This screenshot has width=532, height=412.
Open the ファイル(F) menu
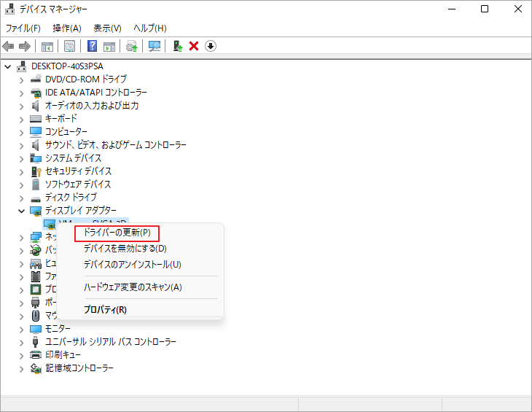pos(23,28)
